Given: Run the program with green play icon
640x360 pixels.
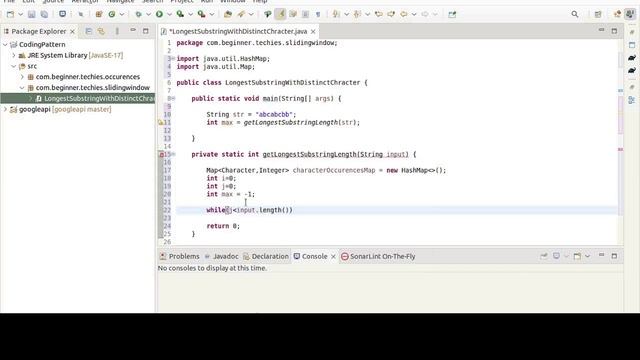Looking at the screenshot, I should coord(159,14).
